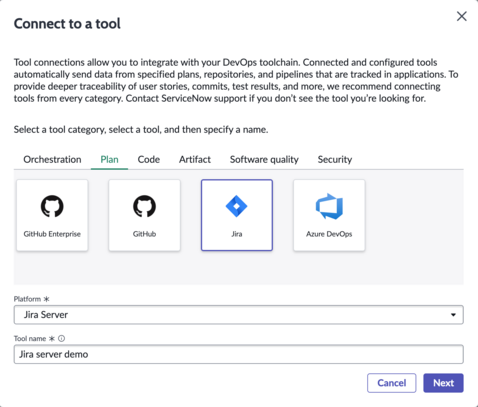The image size is (478, 407).
Task: Click the Tool name info icon
Action: 61,338
